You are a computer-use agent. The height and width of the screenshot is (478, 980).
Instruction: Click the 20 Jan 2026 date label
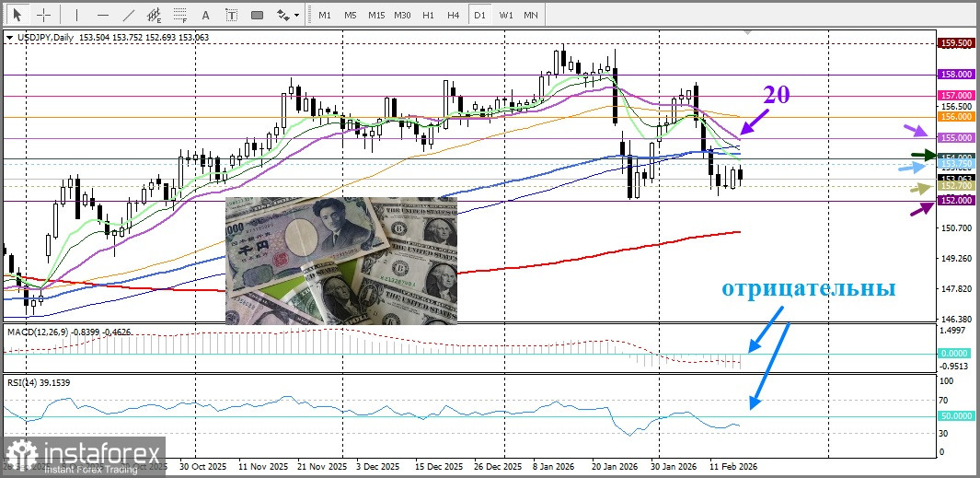point(615,467)
